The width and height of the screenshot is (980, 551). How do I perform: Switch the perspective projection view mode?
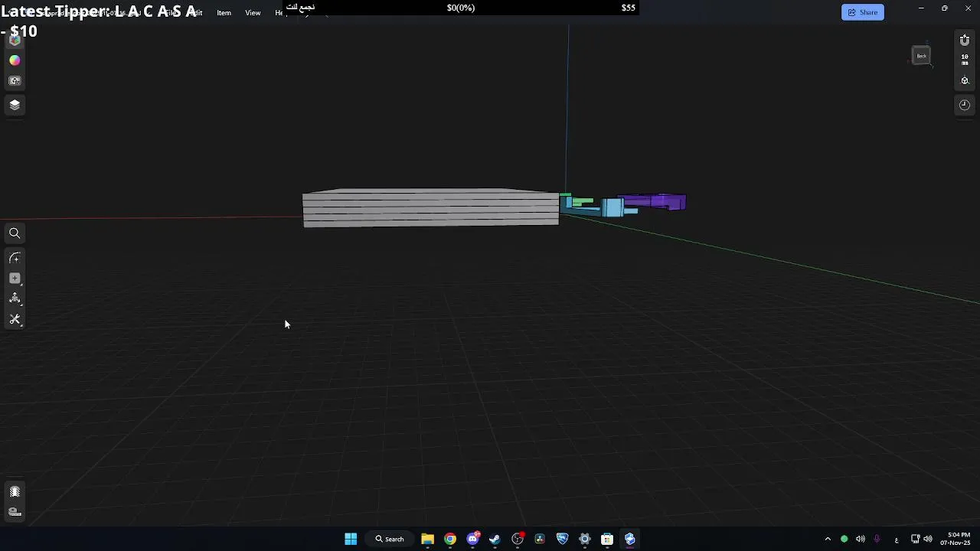pyautogui.click(x=965, y=80)
